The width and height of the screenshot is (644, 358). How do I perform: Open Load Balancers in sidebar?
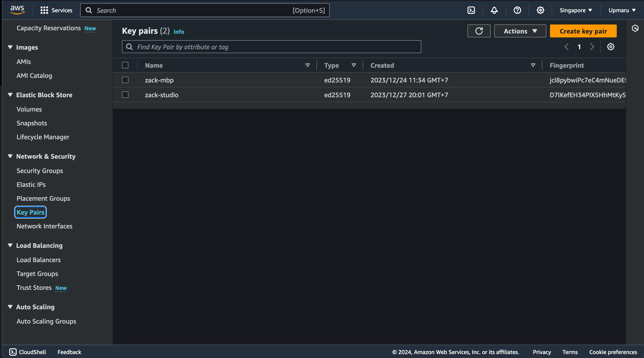pyautogui.click(x=39, y=260)
